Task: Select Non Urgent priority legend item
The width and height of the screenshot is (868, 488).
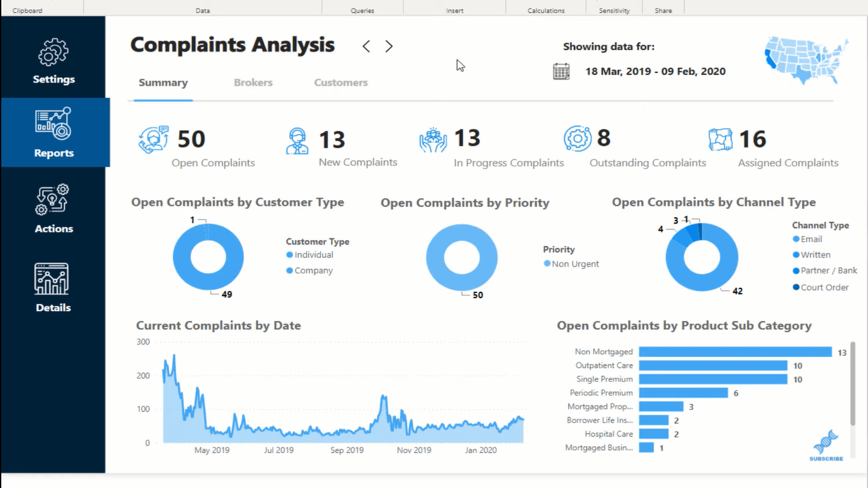Action: tap(571, 264)
